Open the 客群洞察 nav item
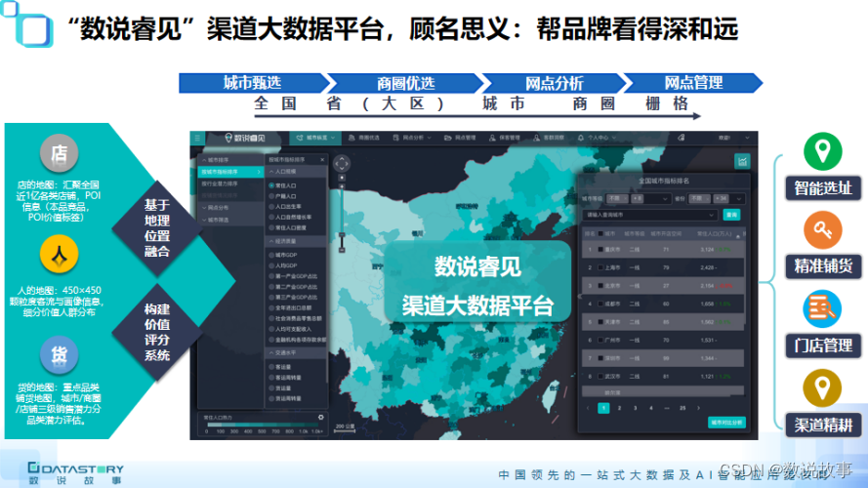868x488 pixels. pyautogui.click(x=549, y=138)
